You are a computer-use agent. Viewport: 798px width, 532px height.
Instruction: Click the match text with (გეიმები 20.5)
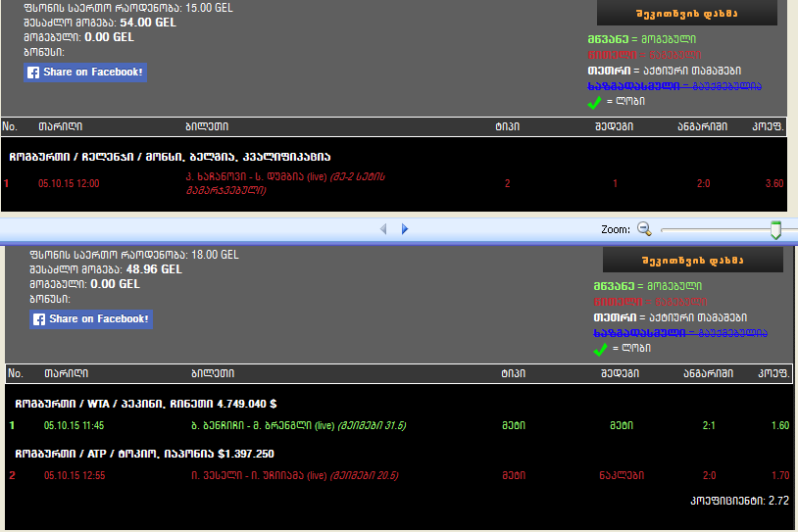pyautogui.click(x=295, y=475)
